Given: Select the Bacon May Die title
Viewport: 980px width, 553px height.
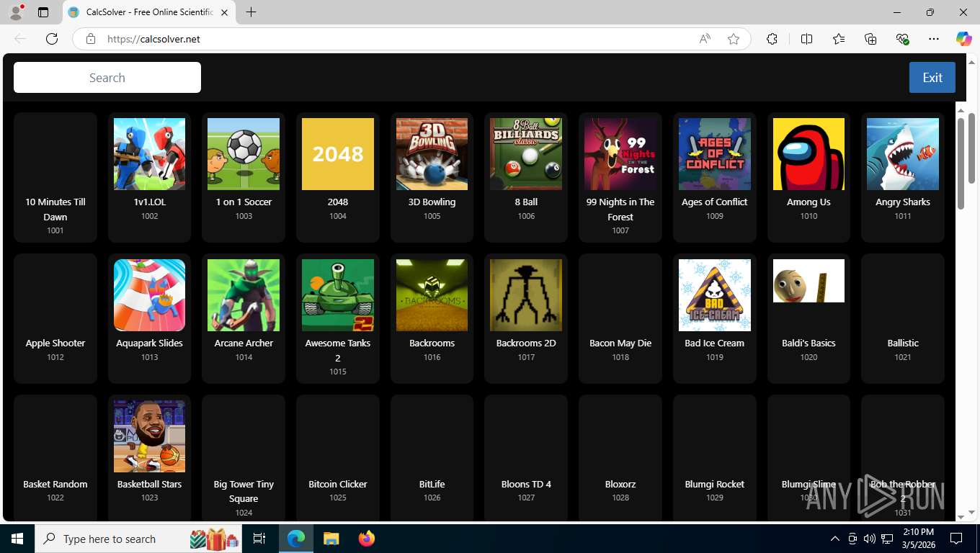Looking at the screenshot, I should coord(620,343).
